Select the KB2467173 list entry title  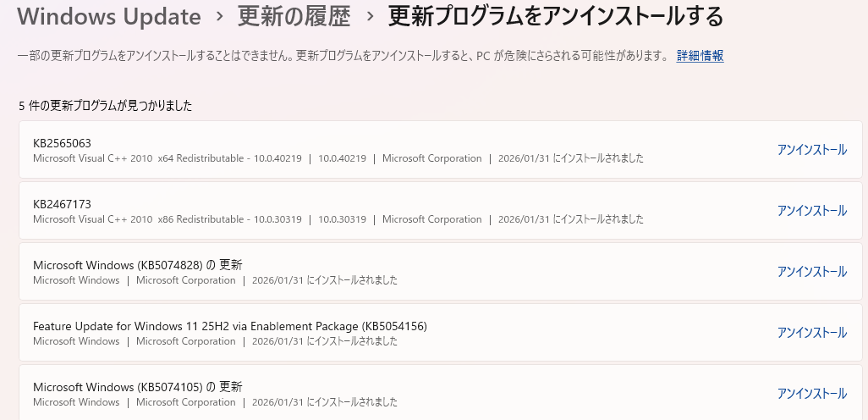62,204
